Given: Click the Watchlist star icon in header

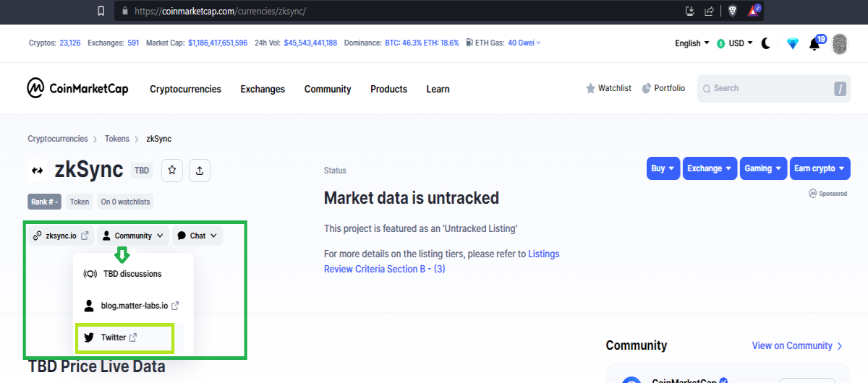Looking at the screenshot, I should tap(590, 88).
